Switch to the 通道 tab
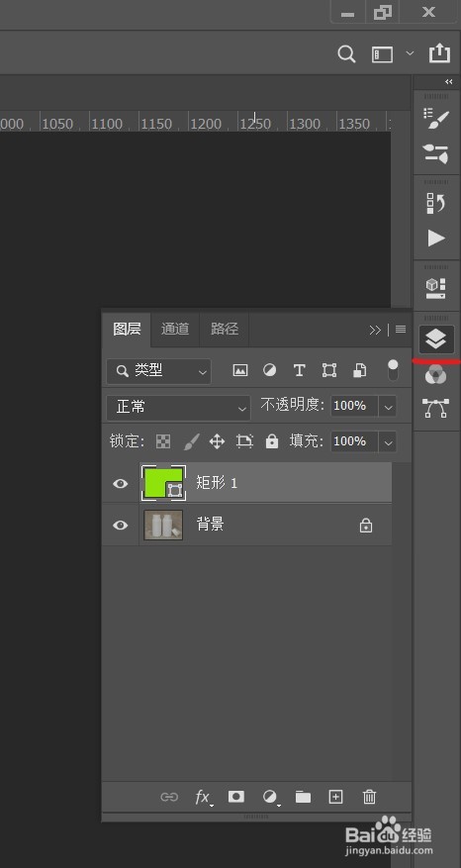Screen dimensions: 461x868 coord(175,329)
